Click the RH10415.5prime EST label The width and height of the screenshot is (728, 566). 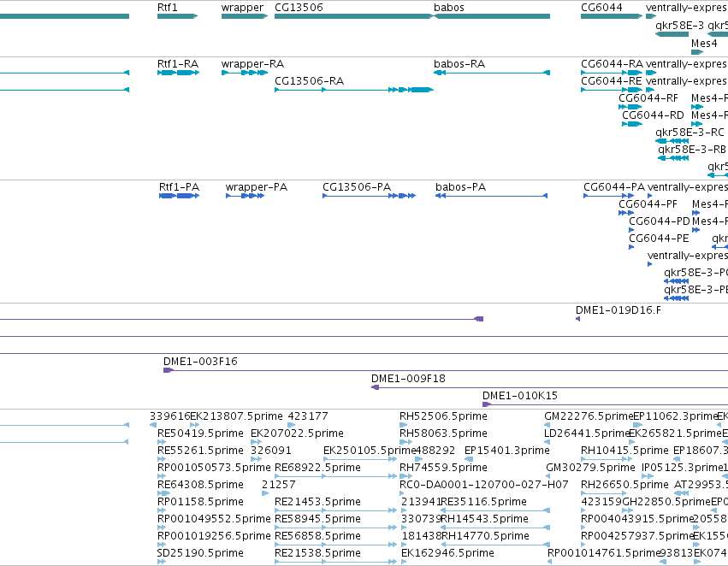click(625, 451)
